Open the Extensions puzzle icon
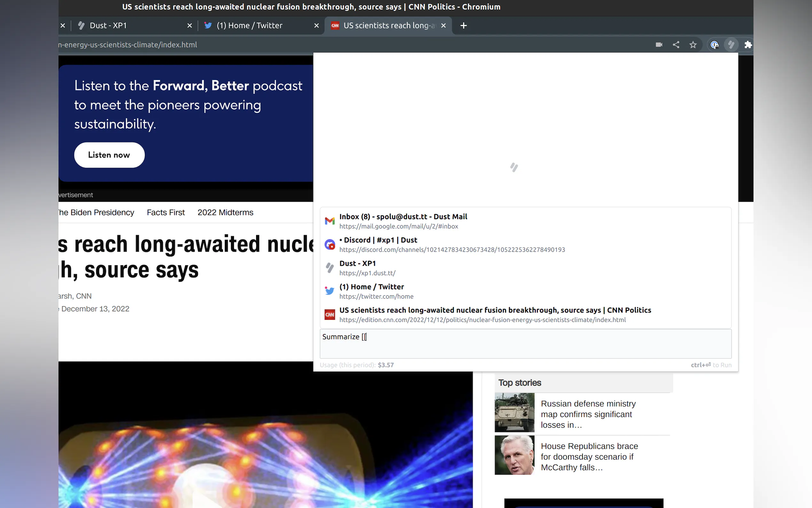Image resolution: width=812 pixels, height=508 pixels. [747, 45]
